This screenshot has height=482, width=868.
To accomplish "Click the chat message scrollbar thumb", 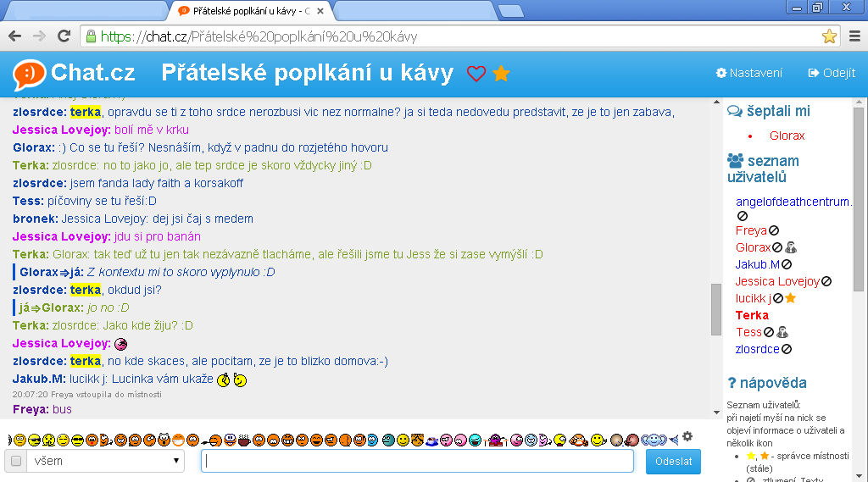I will [x=716, y=309].
